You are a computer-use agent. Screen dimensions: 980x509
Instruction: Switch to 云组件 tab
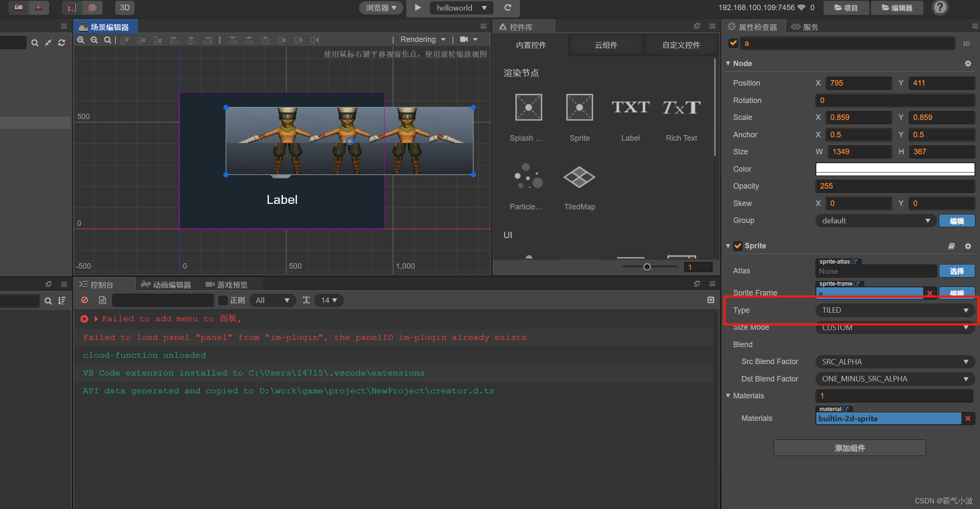(606, 45)
